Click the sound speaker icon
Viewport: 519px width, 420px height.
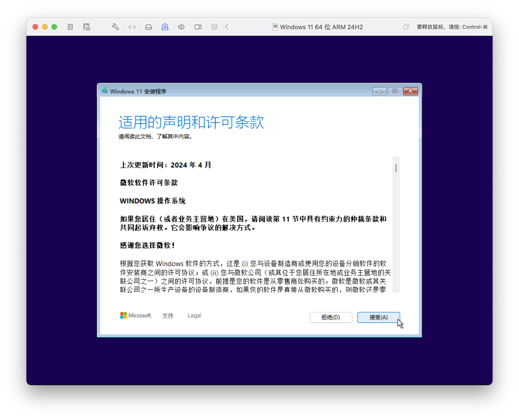point(181,27)
